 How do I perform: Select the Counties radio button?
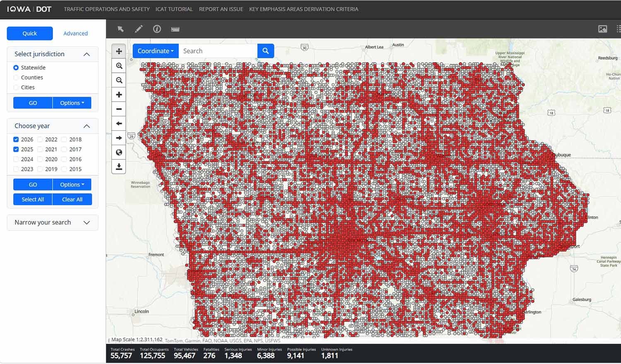tap(16, 77)
